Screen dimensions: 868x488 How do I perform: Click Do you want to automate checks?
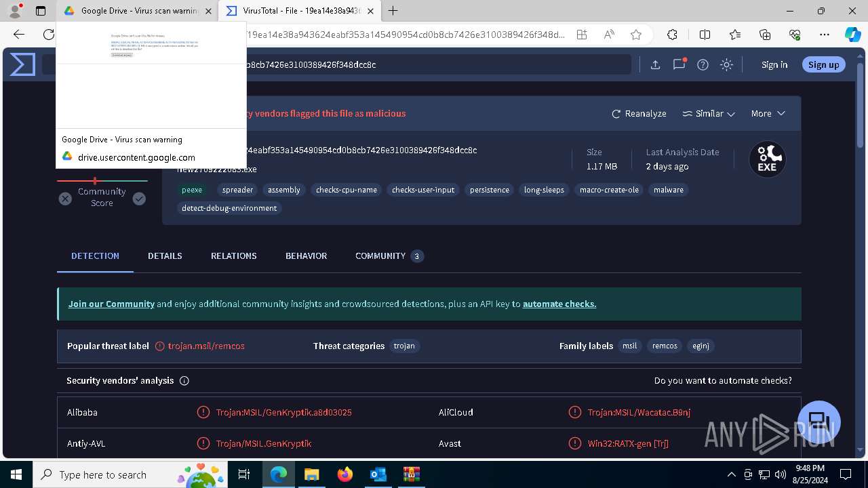tap(723, 381)
